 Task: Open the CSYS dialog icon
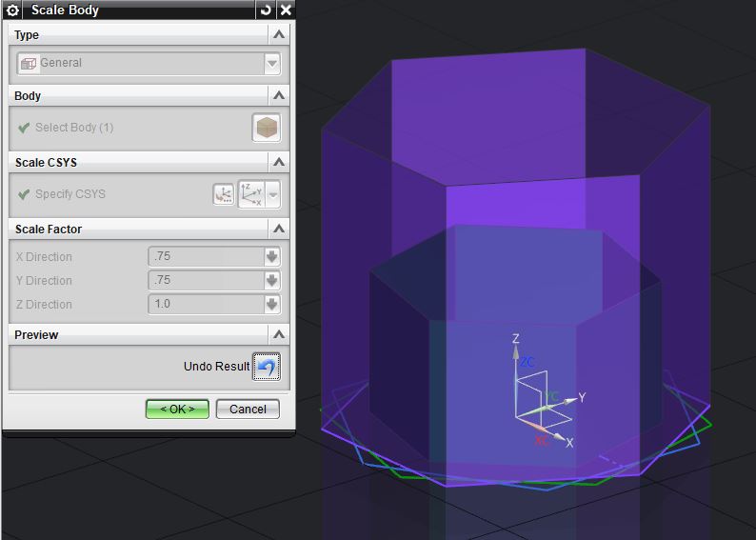[224, 195]
